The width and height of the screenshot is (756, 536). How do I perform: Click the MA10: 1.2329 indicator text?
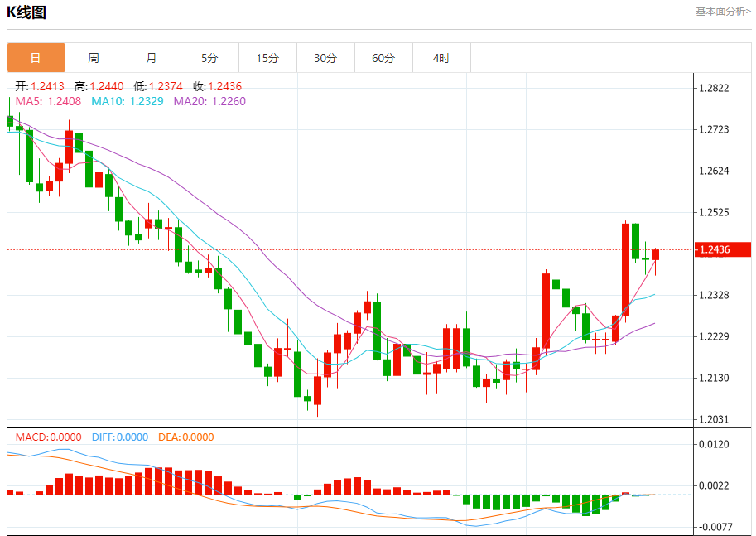(128, 101)
